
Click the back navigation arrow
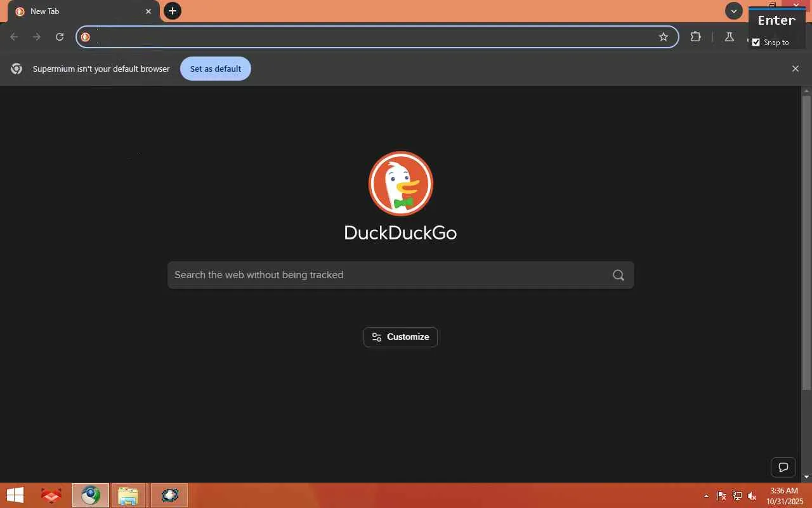[14, 37]
